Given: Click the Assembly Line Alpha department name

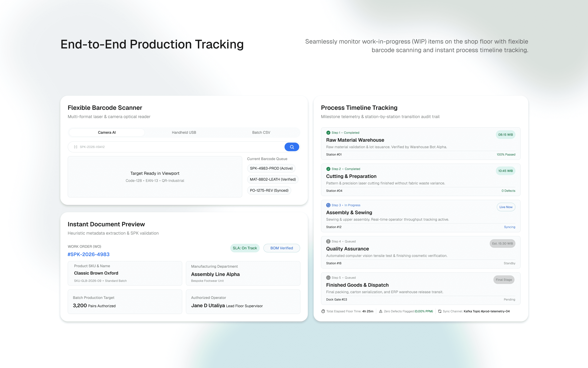Looking at the screenshot, I should pyautogui.click(x=215, y=274).
